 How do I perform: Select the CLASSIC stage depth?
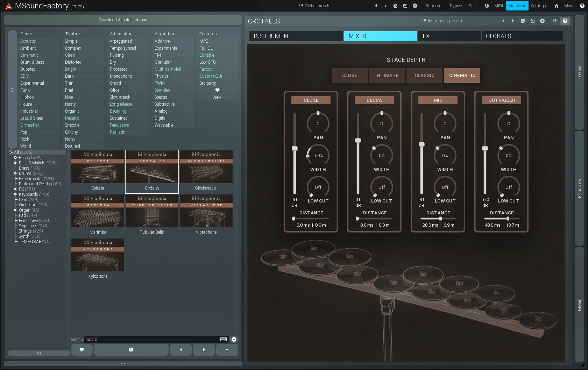[425, 76]
